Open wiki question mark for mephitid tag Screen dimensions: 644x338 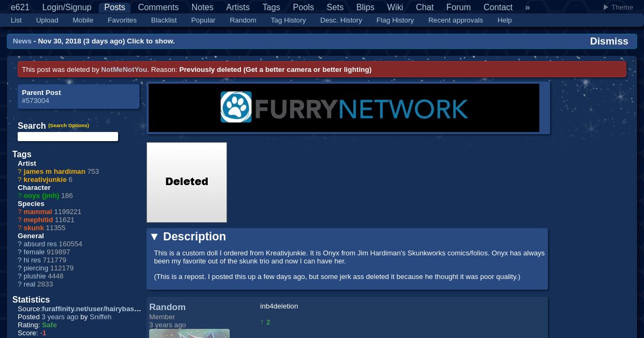coord(20,220)
